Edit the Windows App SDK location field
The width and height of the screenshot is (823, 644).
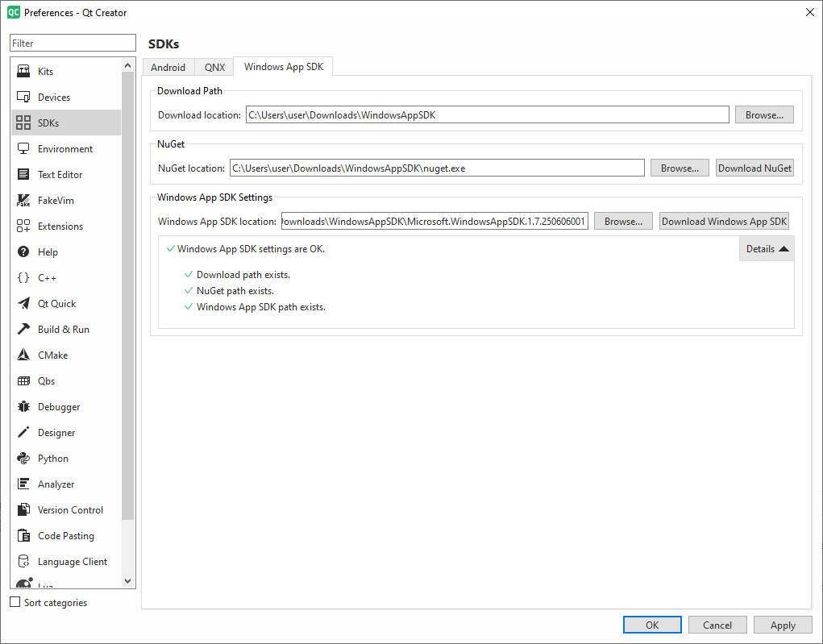tap(434, 222)
